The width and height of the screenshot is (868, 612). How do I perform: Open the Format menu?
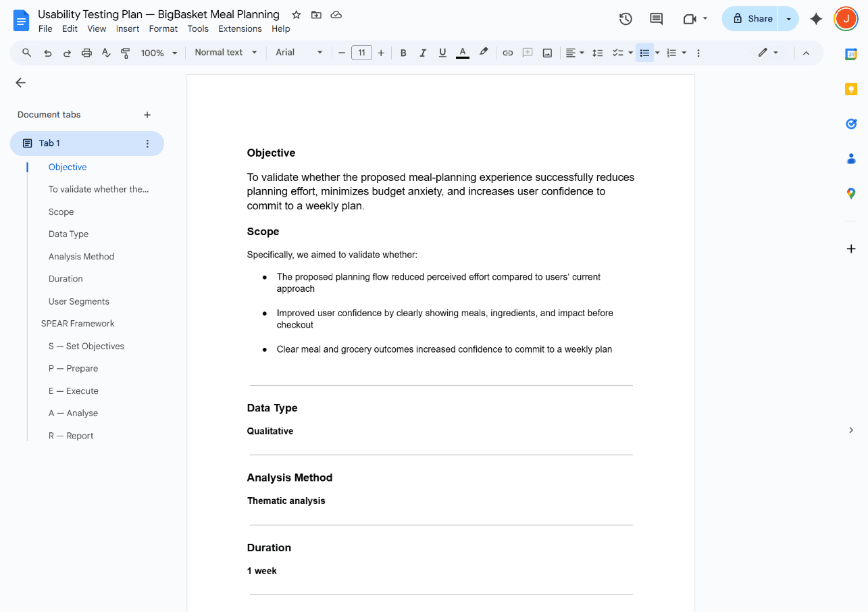point(163,29)
